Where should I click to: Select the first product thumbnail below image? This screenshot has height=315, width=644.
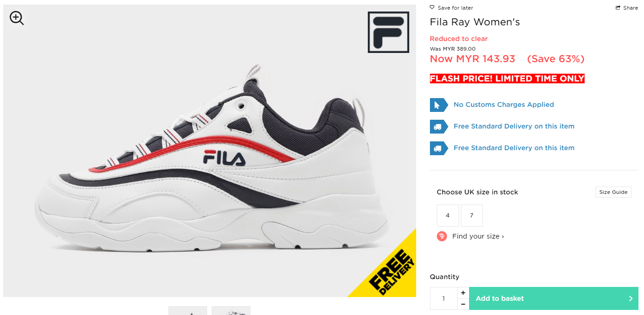click(188, 311)
